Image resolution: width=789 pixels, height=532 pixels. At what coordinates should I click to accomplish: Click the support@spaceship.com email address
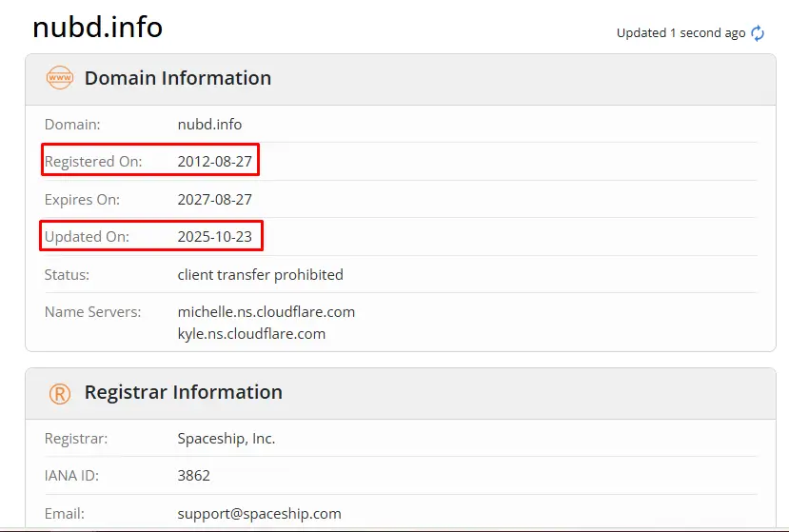[x=259, y=514]
